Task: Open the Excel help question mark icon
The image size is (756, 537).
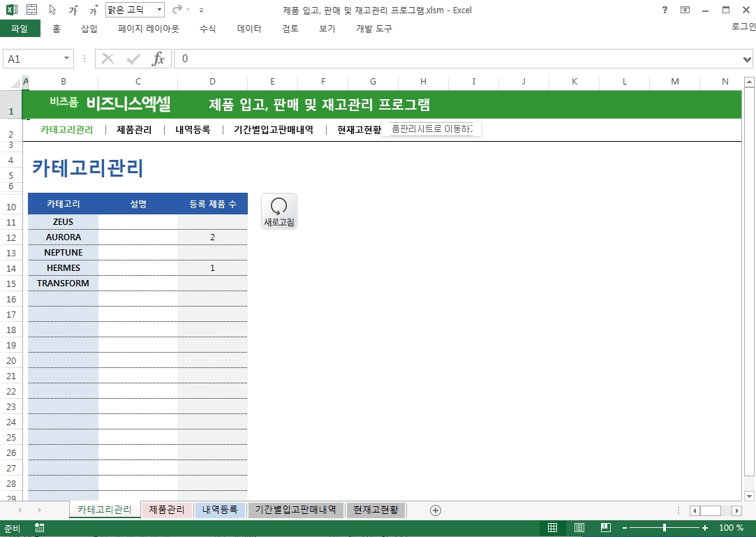Action: coord(664,10)
